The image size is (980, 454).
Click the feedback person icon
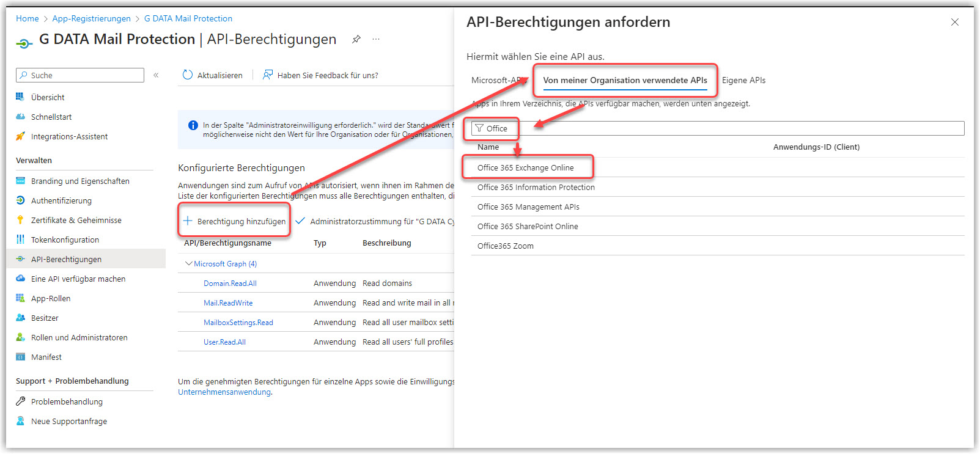(x=268, y=75)
